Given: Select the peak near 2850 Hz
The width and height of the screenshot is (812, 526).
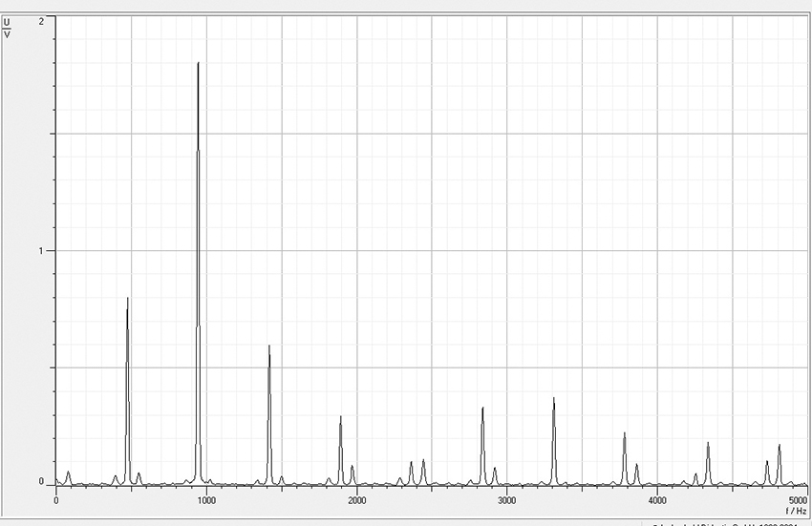Looking at the screenshot, I should click(482, 411).
